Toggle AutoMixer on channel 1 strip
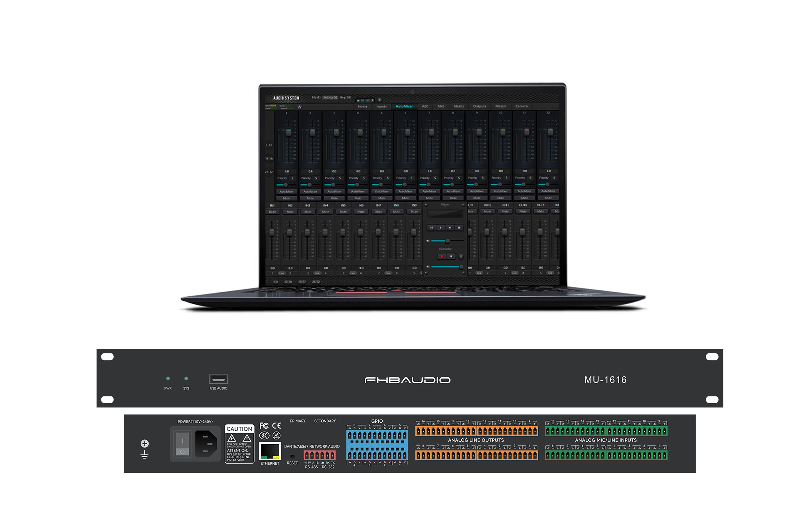Screen dimensions: 798x532 point(286,191)
